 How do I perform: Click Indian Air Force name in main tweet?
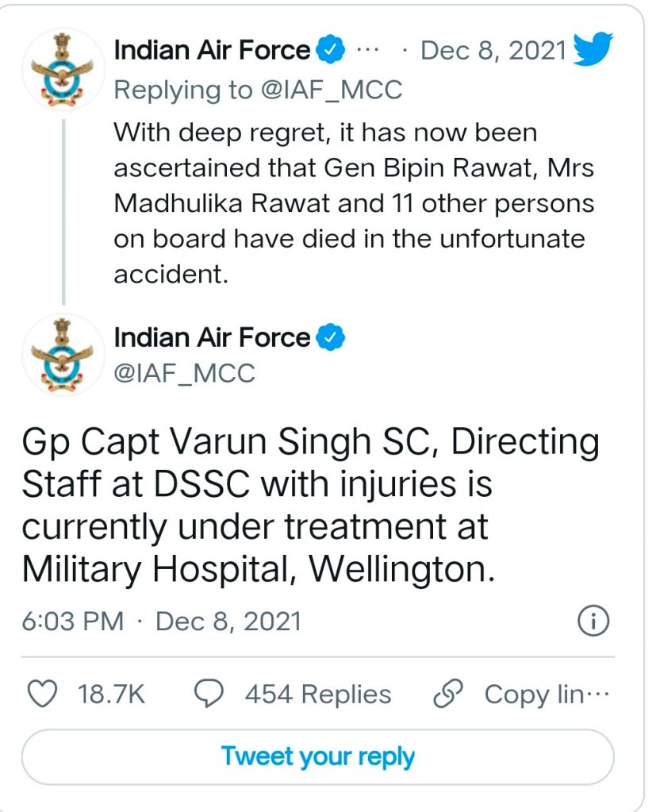click(212, 338)
